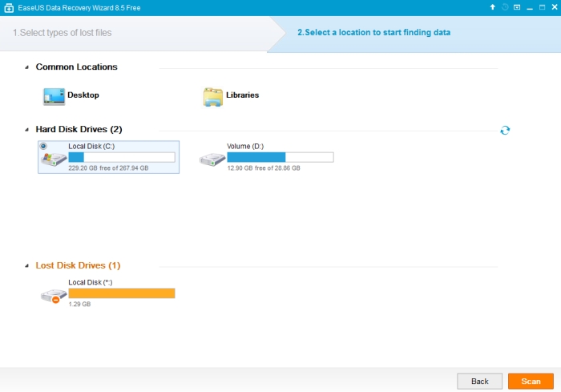Click the history clock icon in title bar

coord(505,7)
